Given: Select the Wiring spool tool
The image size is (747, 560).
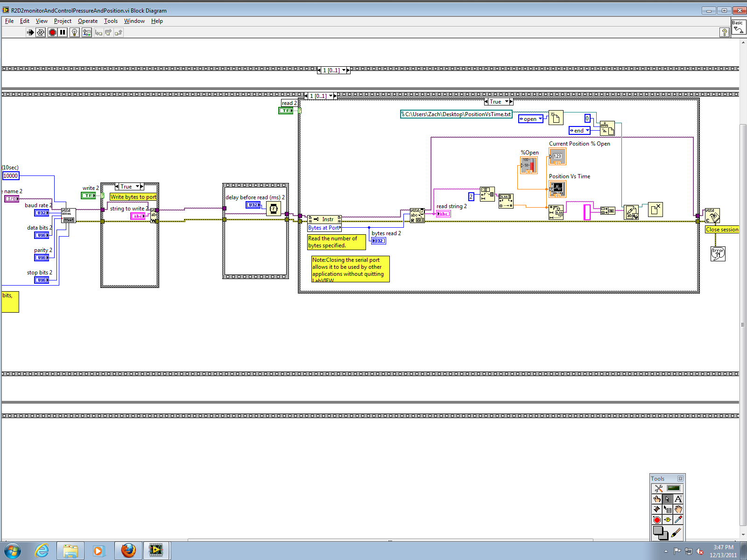Looking at the screenshot, I should coord(657,510).
